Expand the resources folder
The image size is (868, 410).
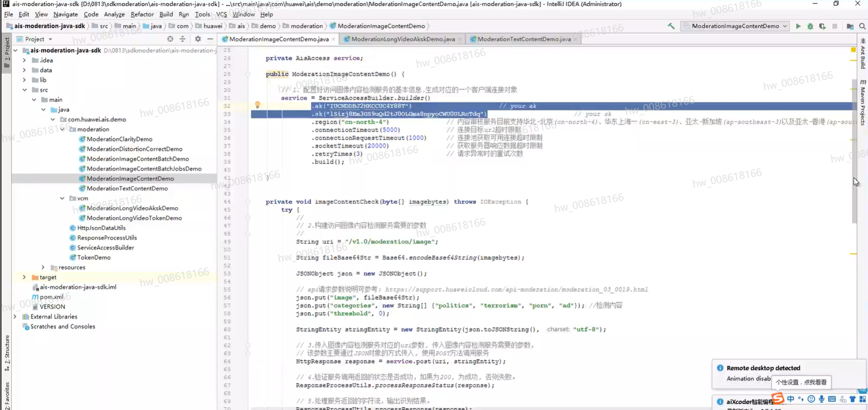[x=43, y=267]
